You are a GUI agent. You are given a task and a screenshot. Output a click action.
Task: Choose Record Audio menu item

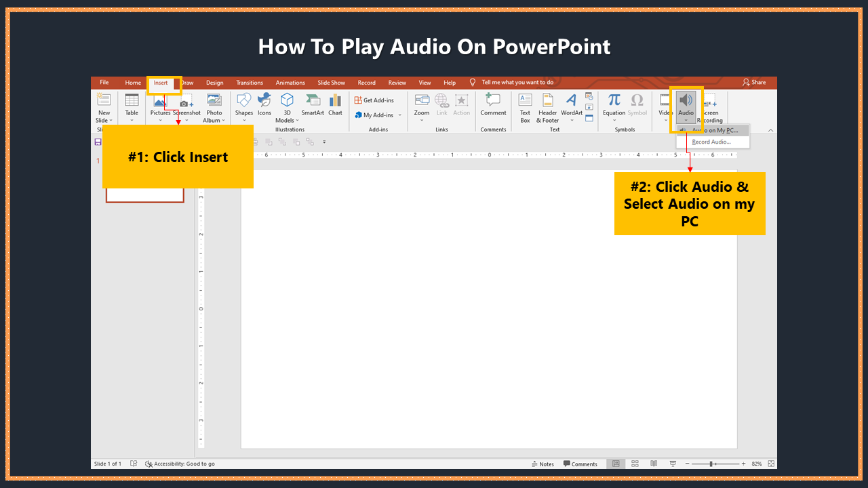[713, 142]
